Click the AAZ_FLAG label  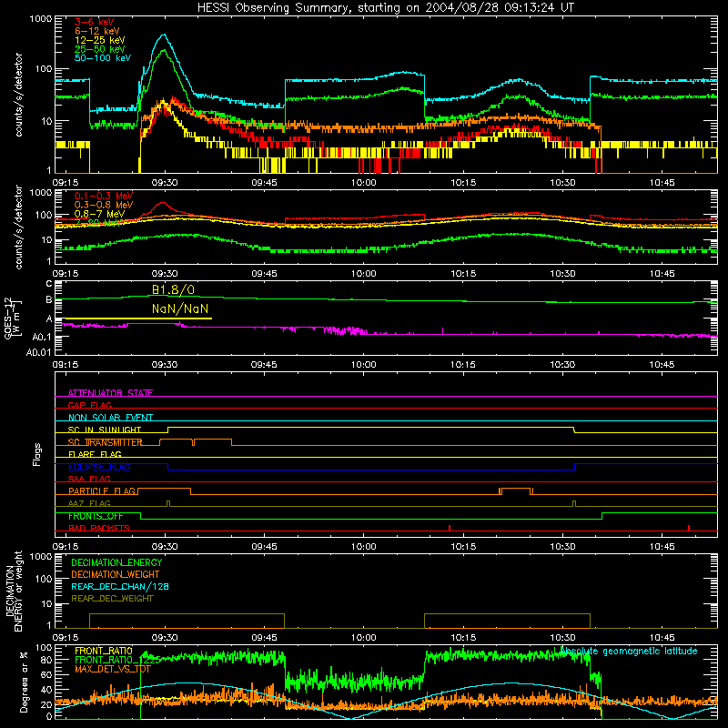click(89, 503)
